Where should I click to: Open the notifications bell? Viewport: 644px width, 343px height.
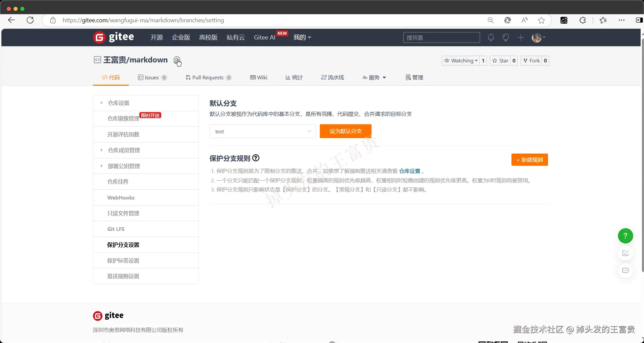tap(491, 37)
